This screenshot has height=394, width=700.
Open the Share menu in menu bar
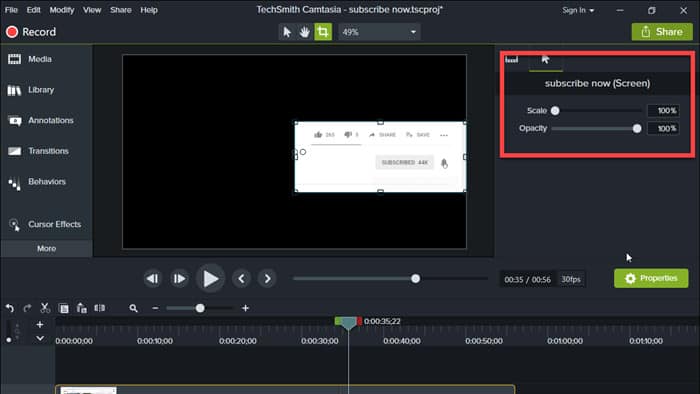coord(121,10)
